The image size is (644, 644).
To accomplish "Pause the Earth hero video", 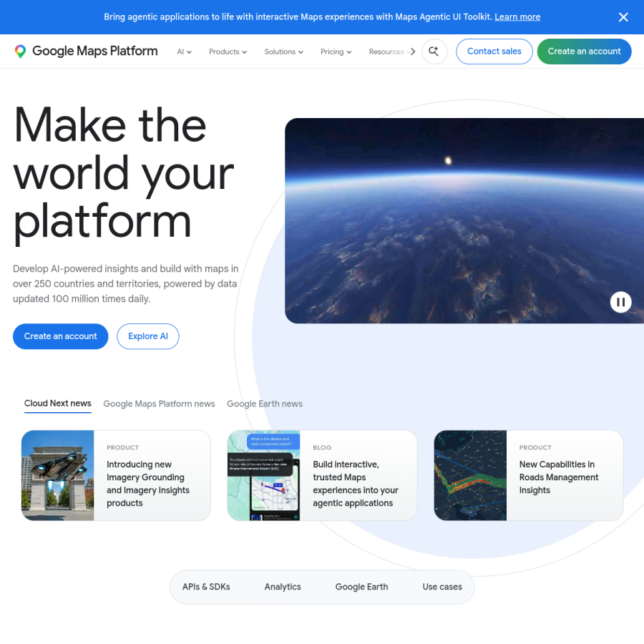I will (x=620, y=302).
